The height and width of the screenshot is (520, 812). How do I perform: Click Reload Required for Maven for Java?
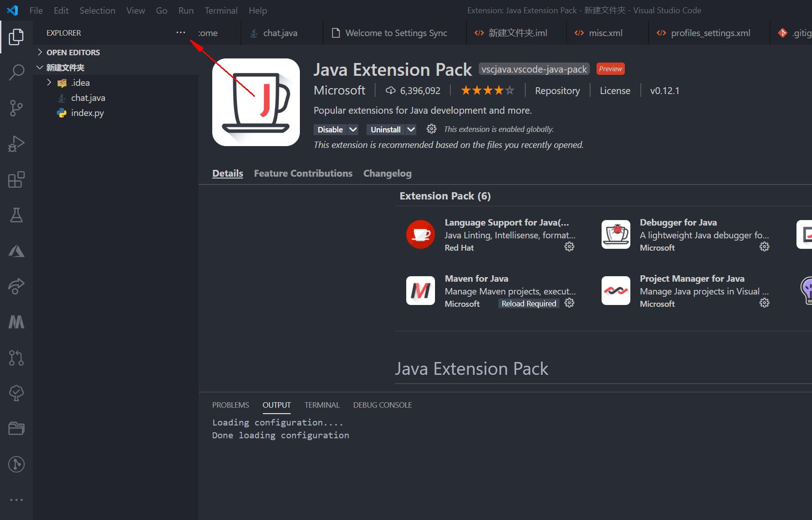(529, 304)
